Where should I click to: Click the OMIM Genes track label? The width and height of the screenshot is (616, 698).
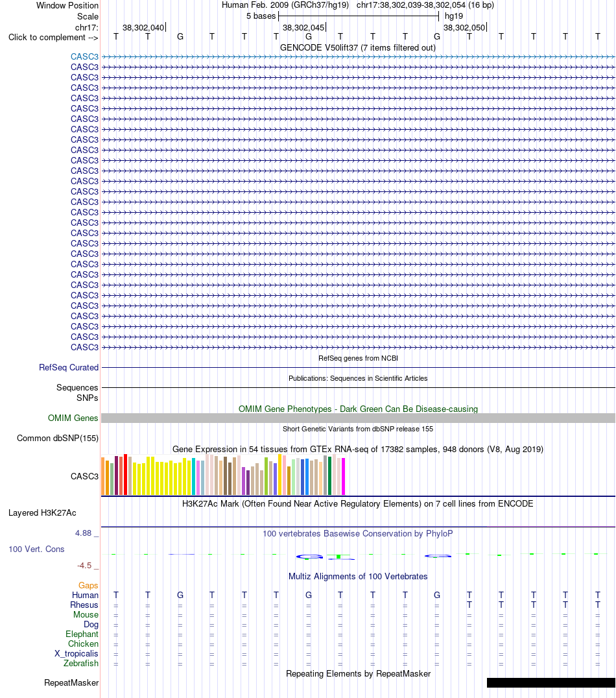click(73, 418)
